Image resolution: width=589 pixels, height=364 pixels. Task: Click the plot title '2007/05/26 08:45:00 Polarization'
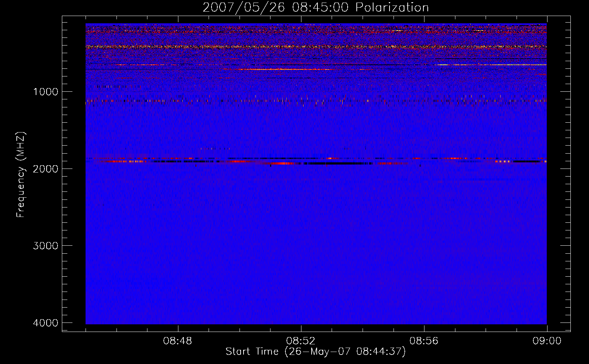(x=316, y=7)
